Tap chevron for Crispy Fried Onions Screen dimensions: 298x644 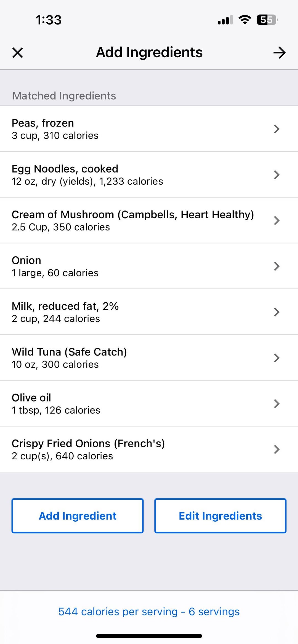[x=276, y=449]
